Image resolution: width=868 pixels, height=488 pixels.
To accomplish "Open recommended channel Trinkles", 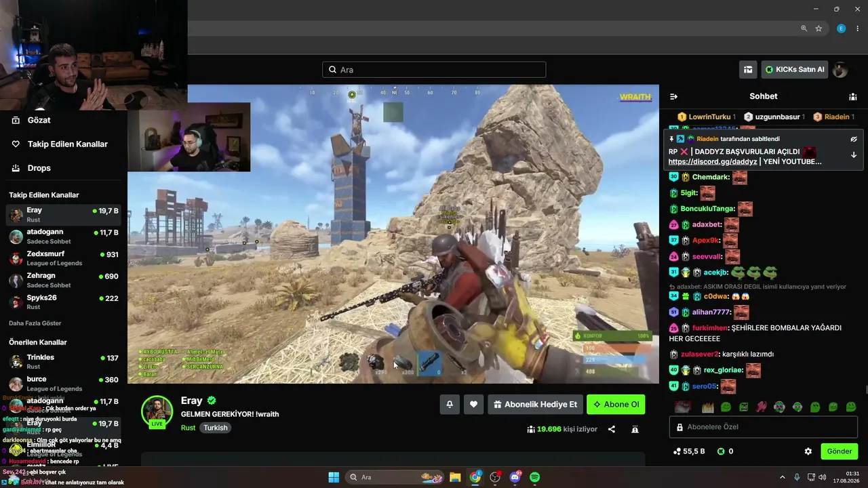I will tap(64, 361).
